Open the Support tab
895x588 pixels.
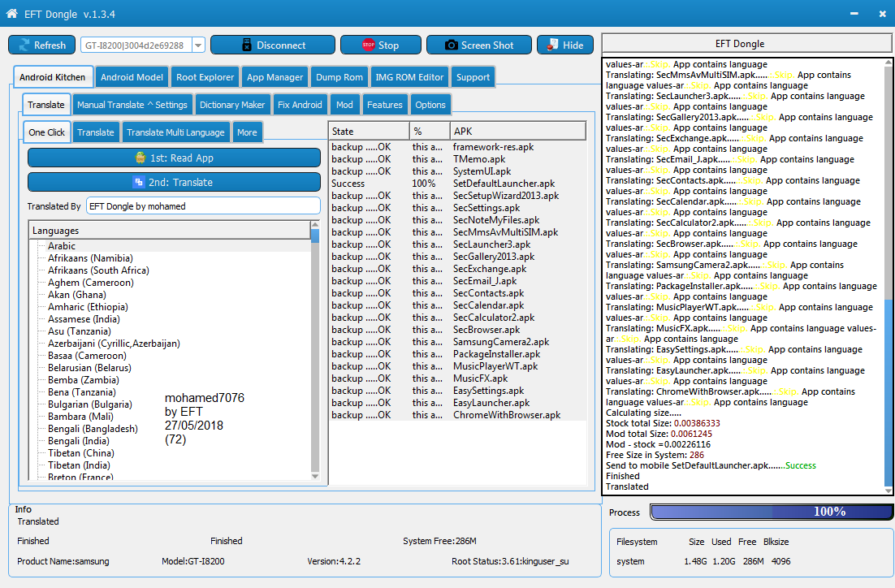pos(473,77)
